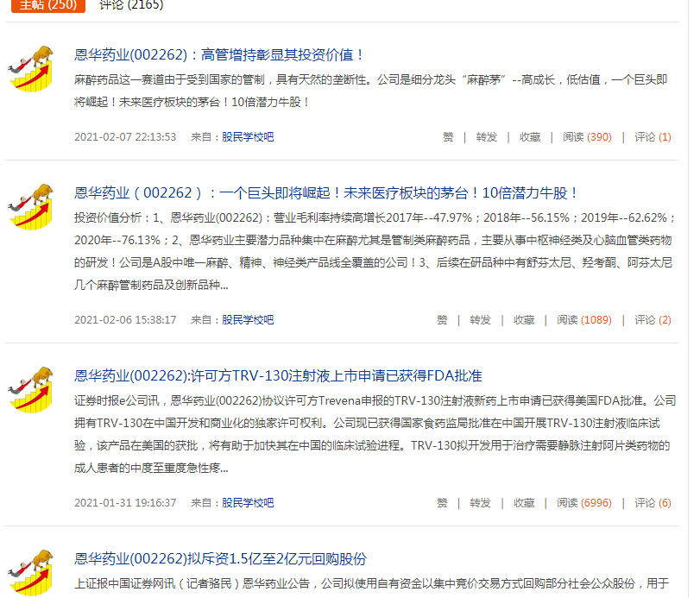Switch to the 评论 (2165) tab
This screenshot has width=700, height=598.
click(x=131, y=5)
